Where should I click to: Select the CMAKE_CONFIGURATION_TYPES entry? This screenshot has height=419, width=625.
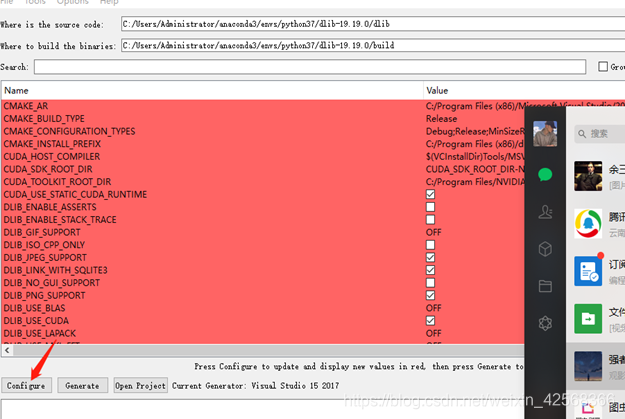69,131
